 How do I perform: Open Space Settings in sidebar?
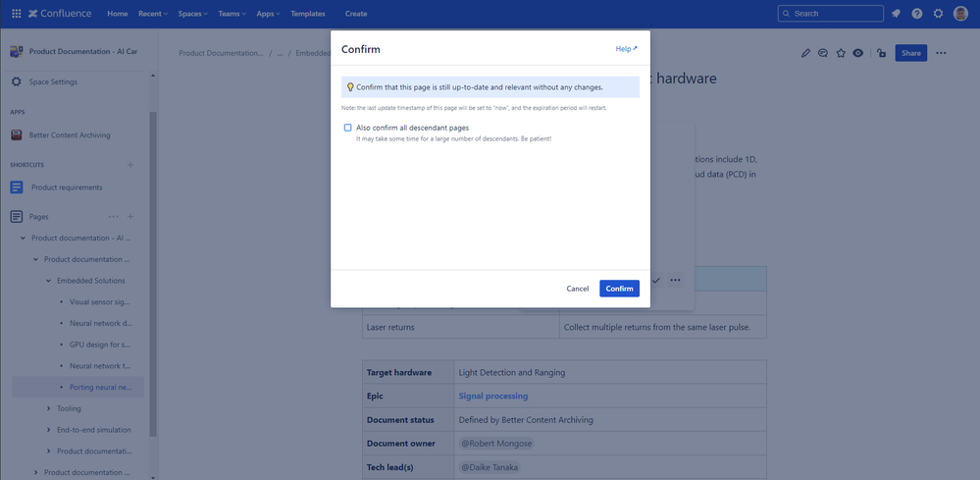[53, 81]
